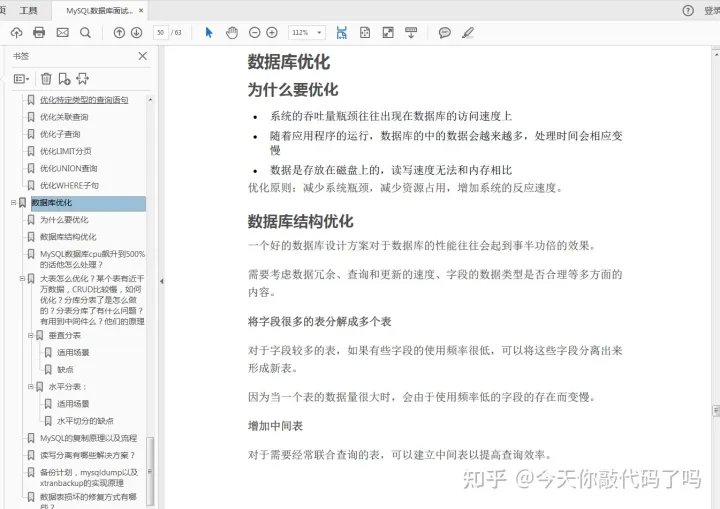Select bookmark 优化LIMIT分页
The image size is (720, 509).
point(65,151)
